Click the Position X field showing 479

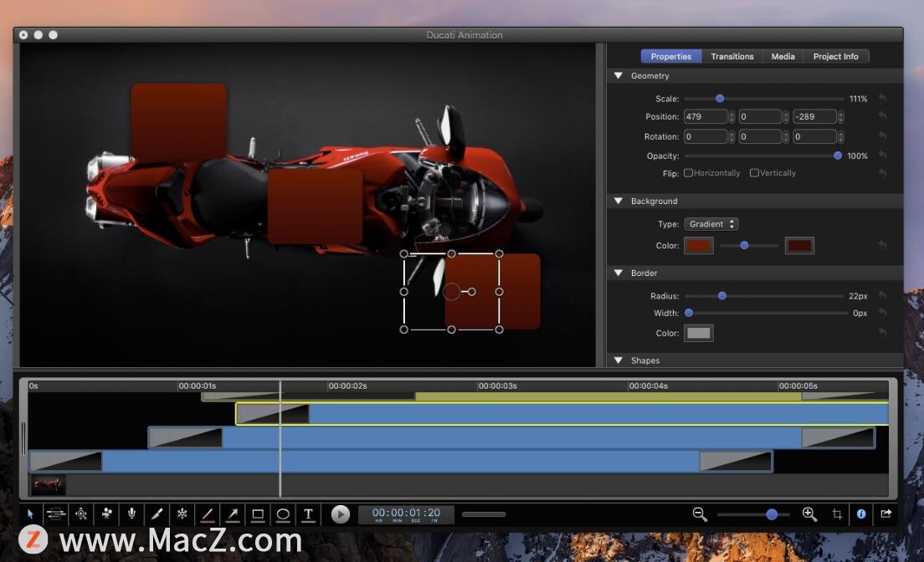pos(706,116)
